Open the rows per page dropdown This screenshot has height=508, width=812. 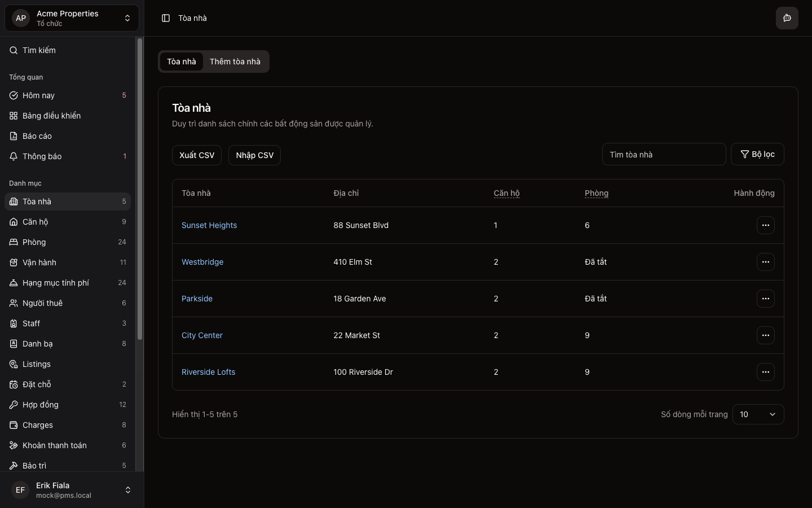(757, 414)
